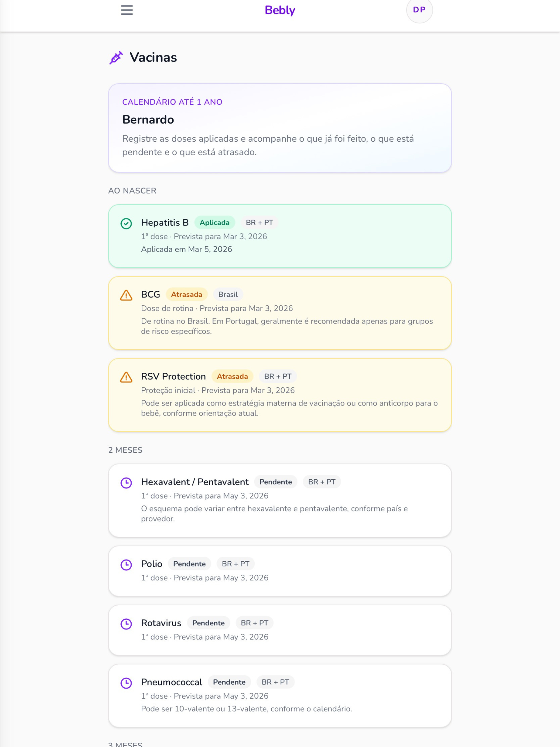The height and width of the screenshot is (747, 560).
Task: Open the BCG vaccine title
Action: coord(151,295)
